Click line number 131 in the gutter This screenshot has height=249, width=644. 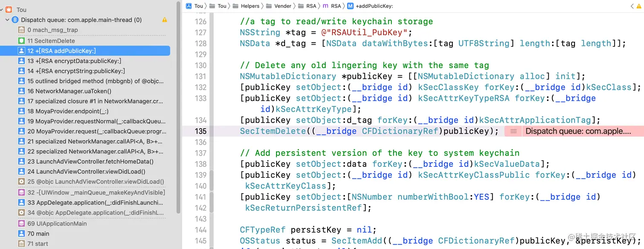pyautogui.click(x=200, y=76)
